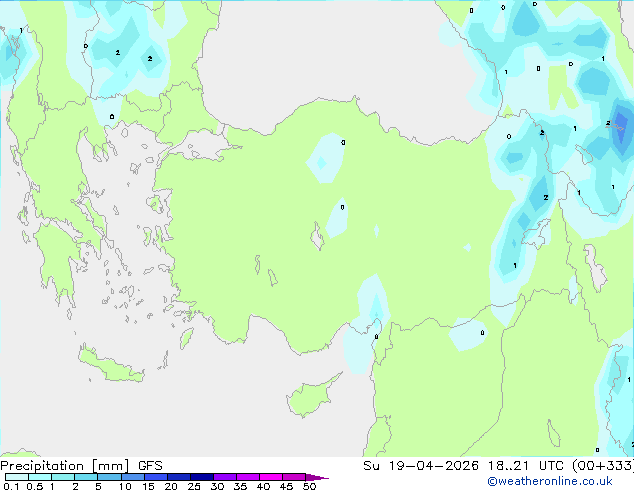This screenshot has height=490, width=634.
Task: Click the 'Precipitation [mm] GFS' title text
Action: (x=81, y=466)
